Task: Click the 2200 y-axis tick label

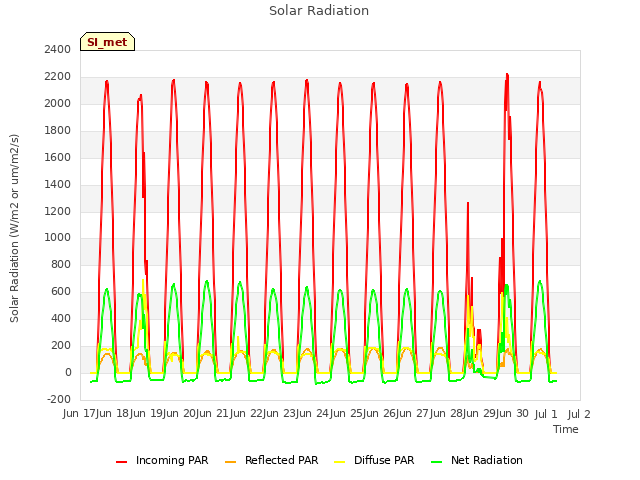Action: [x=58, y=76]
